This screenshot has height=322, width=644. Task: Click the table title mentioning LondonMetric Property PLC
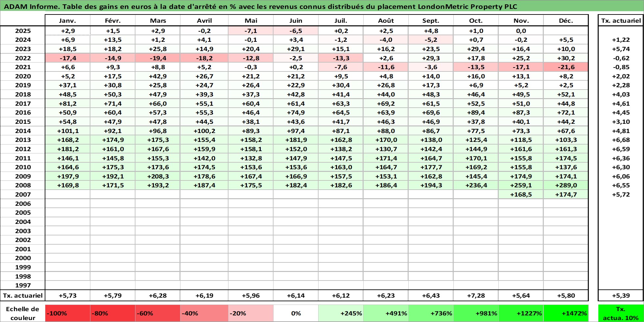click(261, 7)
